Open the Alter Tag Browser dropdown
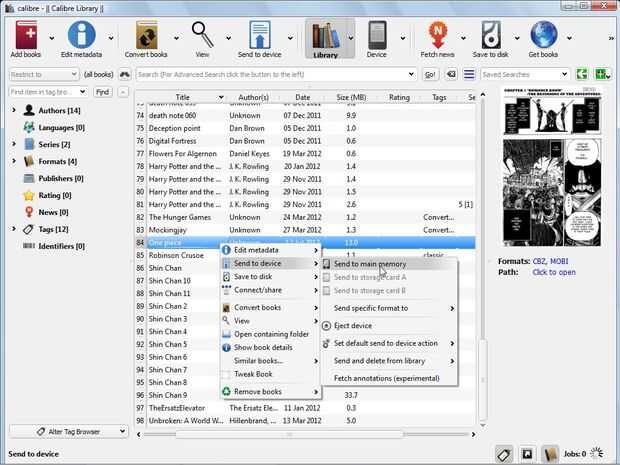 [68, 431]
